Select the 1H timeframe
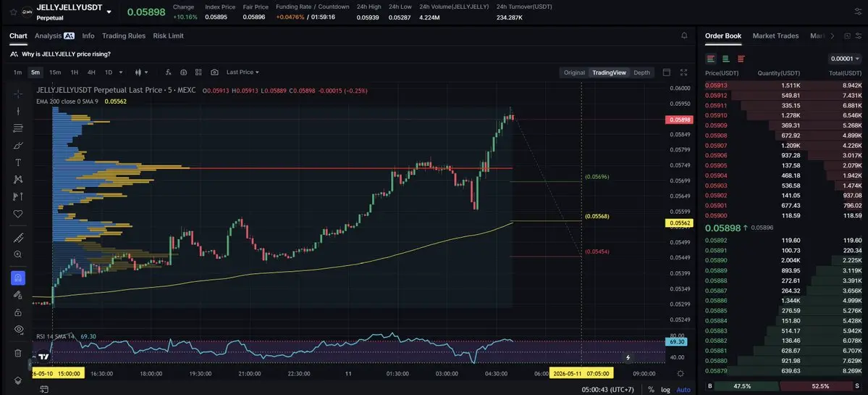868x395 pixels. point(74,72)
